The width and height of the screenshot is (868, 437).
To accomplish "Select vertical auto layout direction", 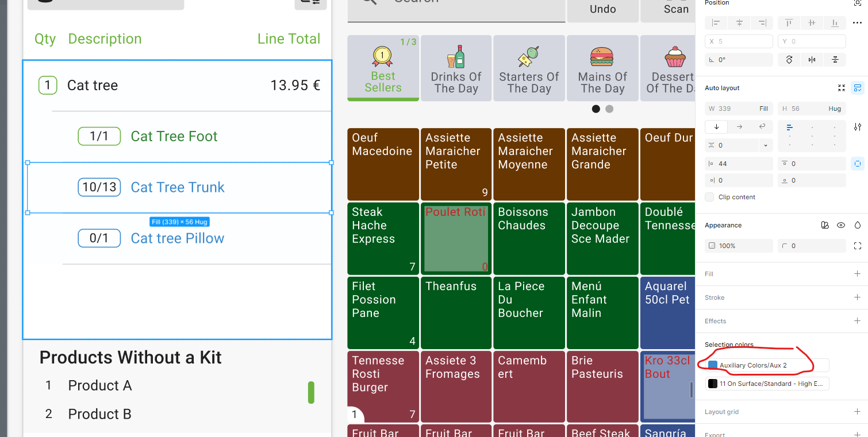I will tap(716, 127).
